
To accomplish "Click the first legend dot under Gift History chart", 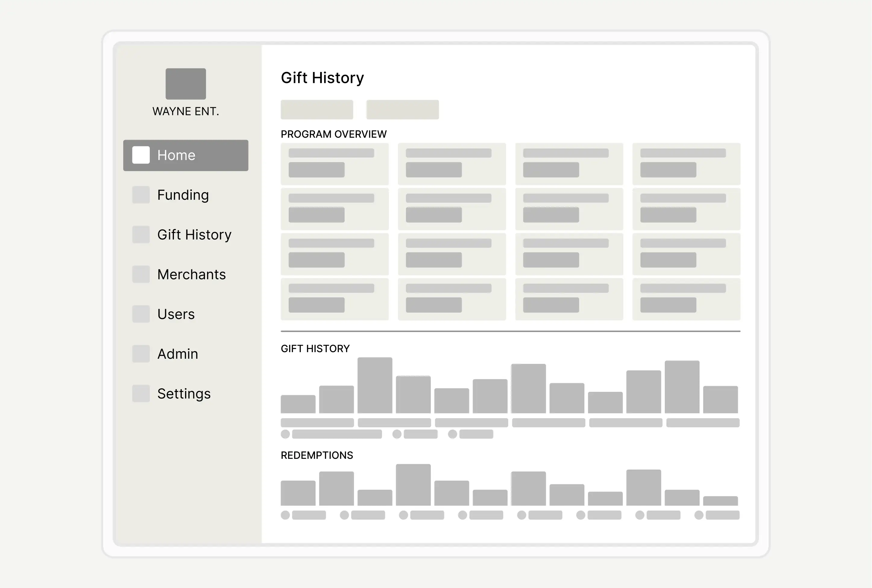I will click(x=285, y=434).
